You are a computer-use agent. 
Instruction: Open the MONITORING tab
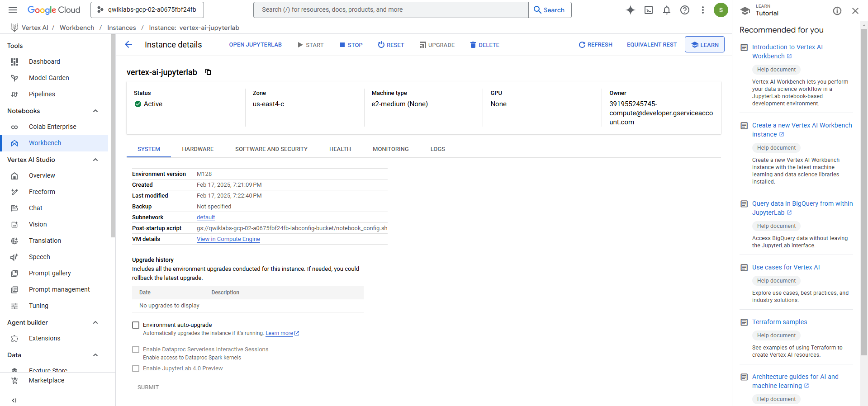click(x=391, y=149)
